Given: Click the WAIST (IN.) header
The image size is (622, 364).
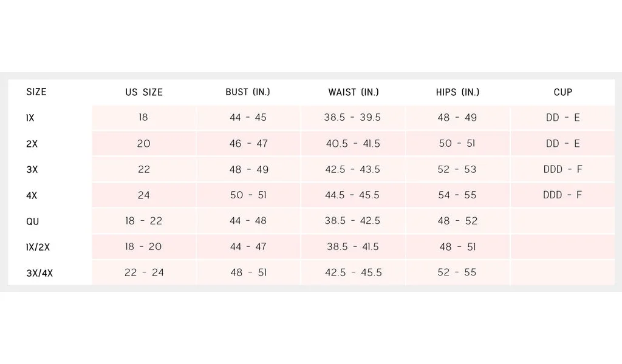Looking at the screenshot, I should pyautogui.click(x=354, y=92).
